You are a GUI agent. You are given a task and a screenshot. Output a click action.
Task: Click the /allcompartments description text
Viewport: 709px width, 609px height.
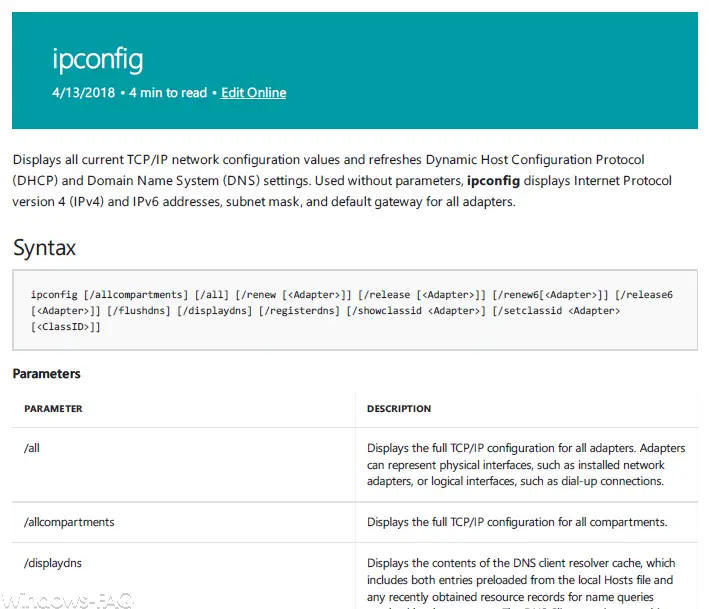[517, 522]
